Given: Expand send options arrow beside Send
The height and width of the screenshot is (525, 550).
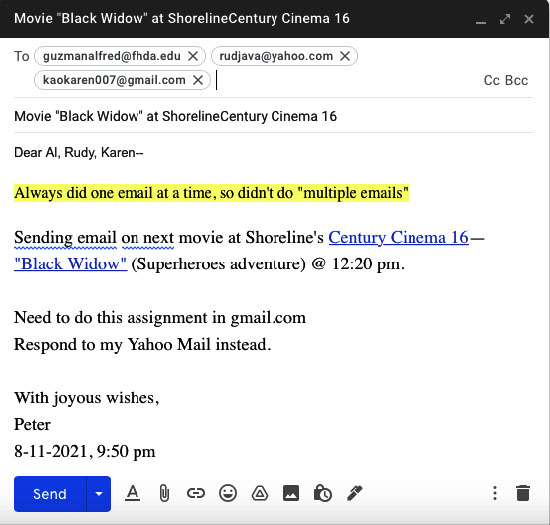Looking at the screenshot, I should (99, 494).
